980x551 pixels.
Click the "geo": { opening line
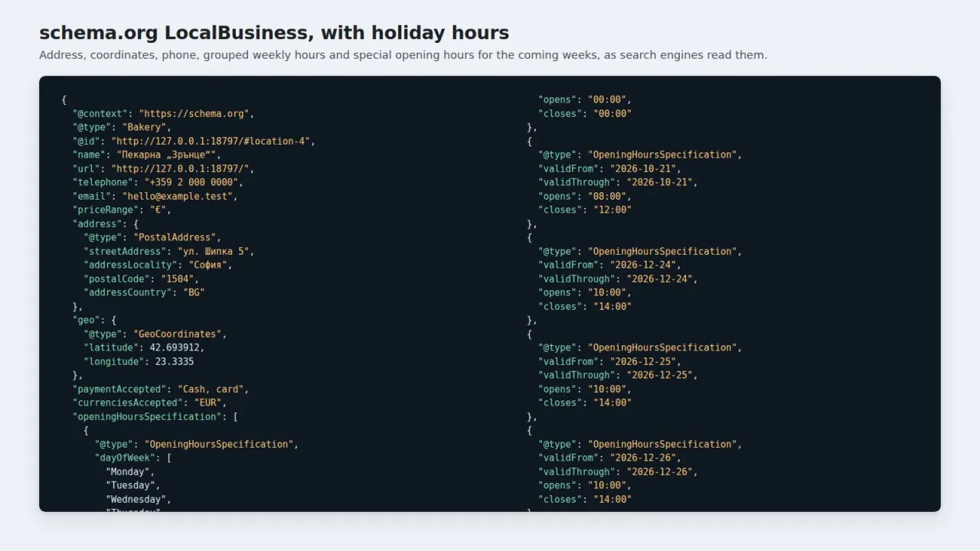click(94, 320)
